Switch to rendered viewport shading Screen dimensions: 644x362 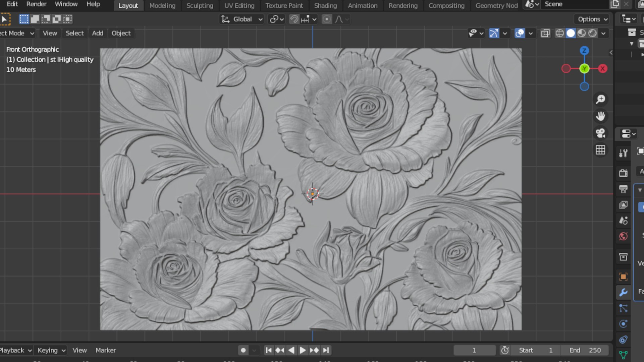[593, 33]
